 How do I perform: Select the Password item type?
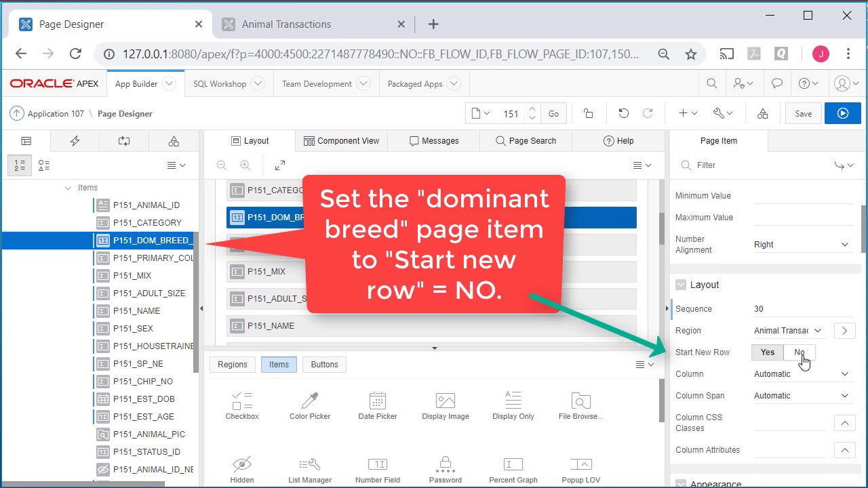click(x=446, y=470)
